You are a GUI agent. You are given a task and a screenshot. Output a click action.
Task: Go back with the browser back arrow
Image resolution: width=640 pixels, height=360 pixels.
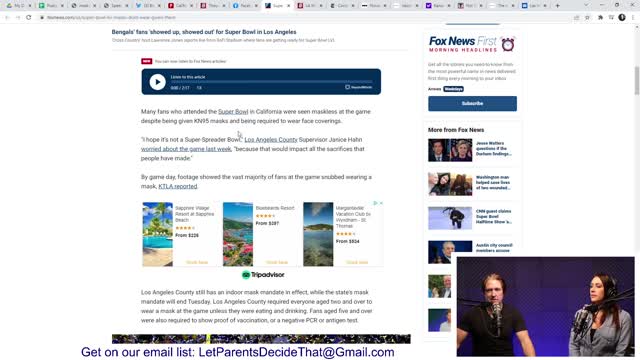(7, 18)
